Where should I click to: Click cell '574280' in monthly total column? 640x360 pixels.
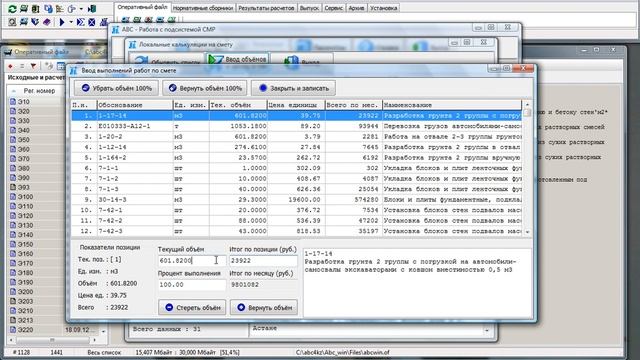[x=353, y=200]
